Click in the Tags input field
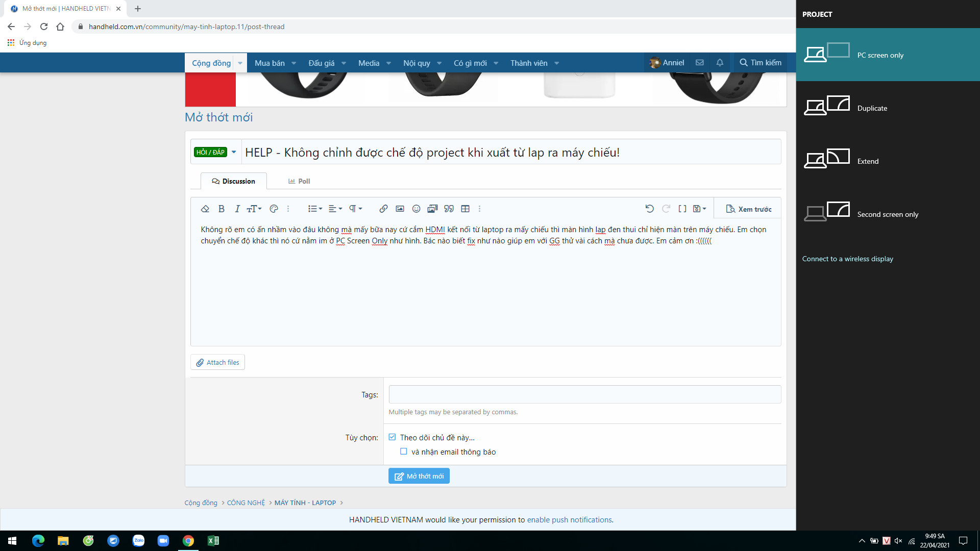 coord(584,394)
